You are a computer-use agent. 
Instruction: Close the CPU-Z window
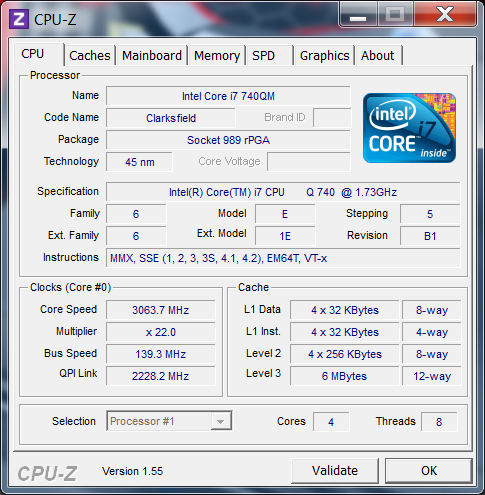pos(445,15)
